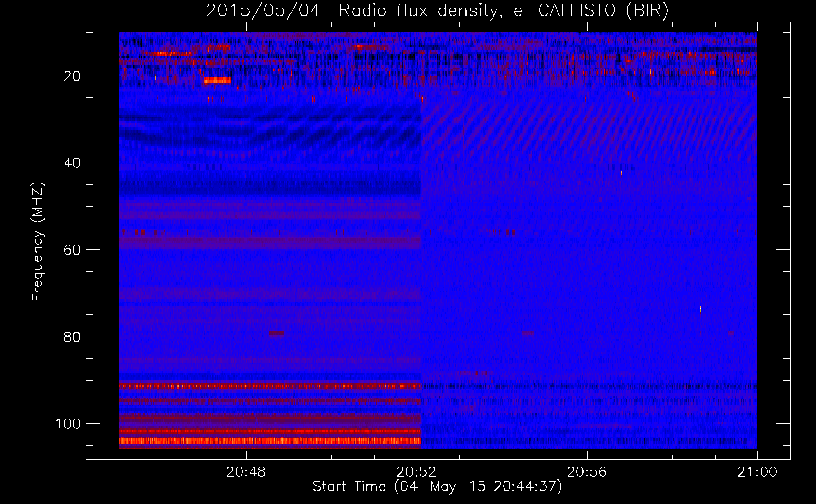Screen dimensions: 816x504
Task: Click the bright yellow spike near 74 MHz
Action: [x=699, y=309]
